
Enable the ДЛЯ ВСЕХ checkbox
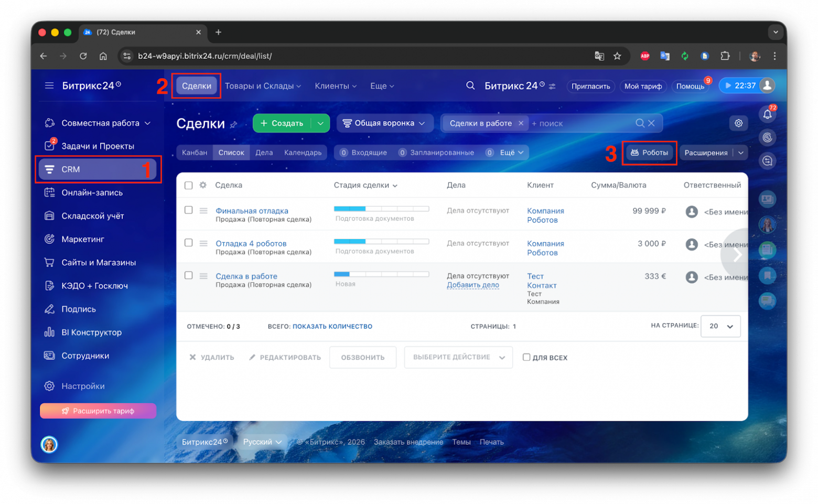pos(526,357)
